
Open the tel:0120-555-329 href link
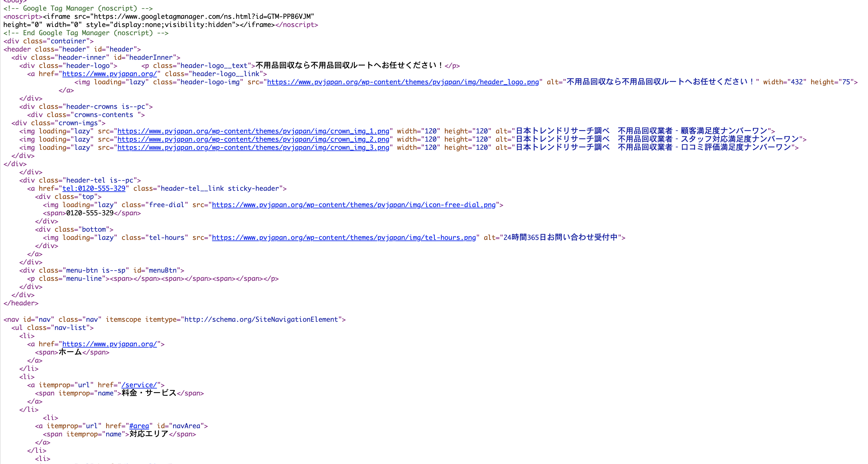point(94,189)
